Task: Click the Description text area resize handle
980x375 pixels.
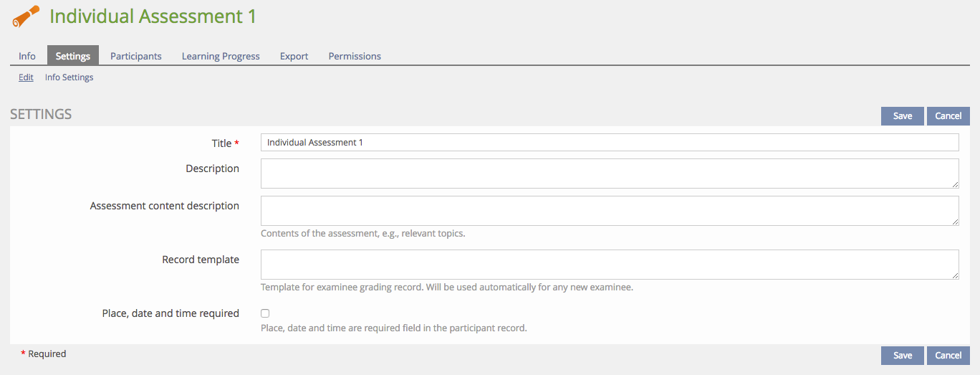Action: tap(955, 184)
